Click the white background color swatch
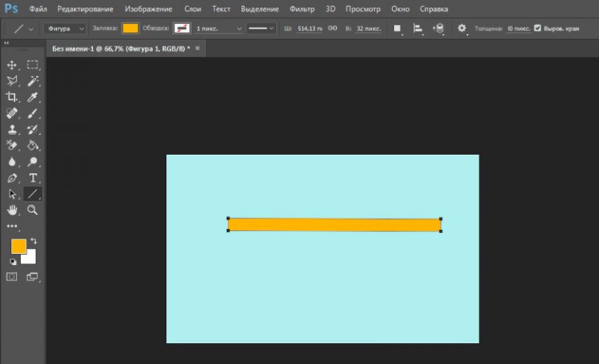 coord(30,259)
